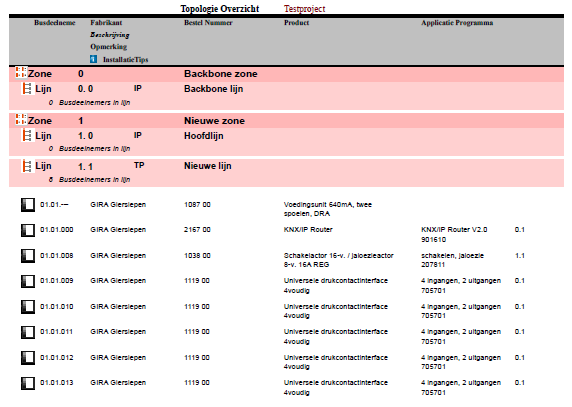Click device icon for 01.01.000 KNX/IP Router
Viewport: 572px width, 407px height.
(28, 230)
